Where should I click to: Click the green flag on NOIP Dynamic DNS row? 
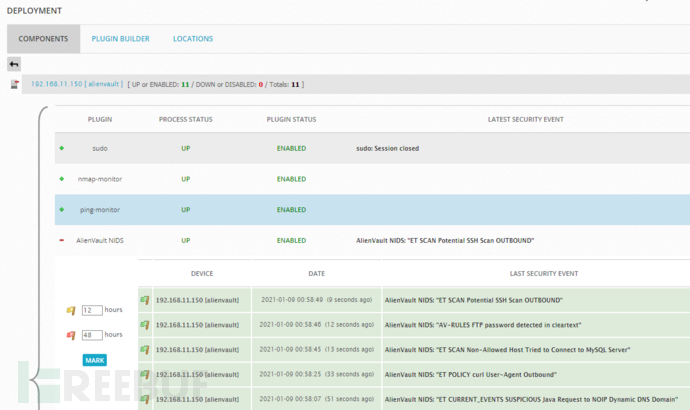[x=145, y=399]
